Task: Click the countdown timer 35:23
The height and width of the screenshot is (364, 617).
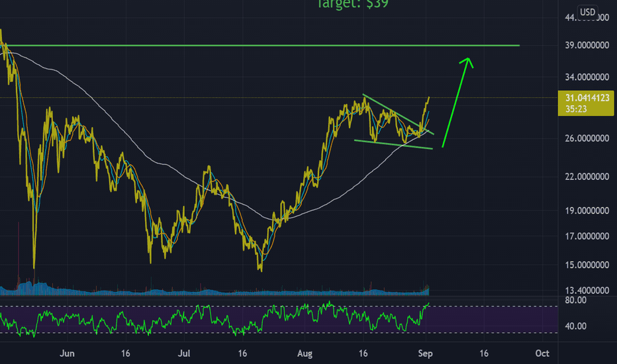Action: (x=576, y=109)
